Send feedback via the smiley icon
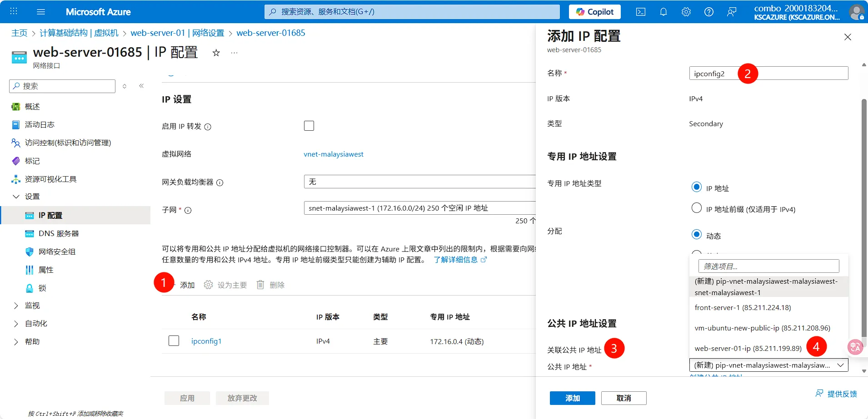The height and width of the screenshot is (419, 868). pos(731,11)
